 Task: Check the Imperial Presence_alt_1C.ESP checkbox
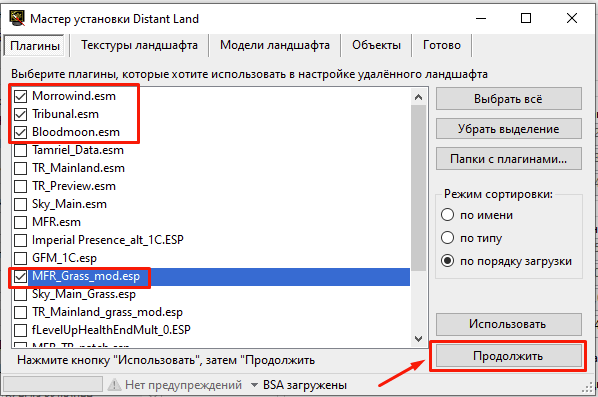[20, 240]
